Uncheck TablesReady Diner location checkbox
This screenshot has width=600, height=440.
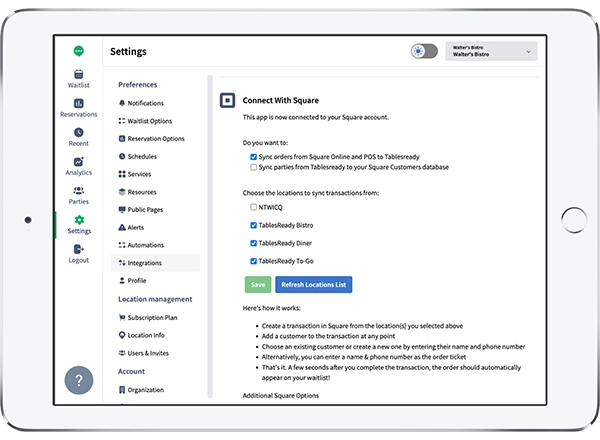point(254,243)
